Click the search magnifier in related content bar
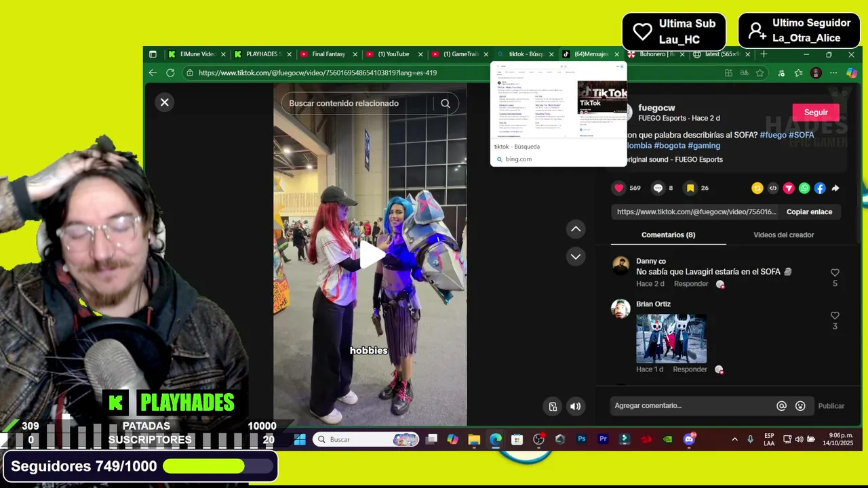 coord(446,103)
